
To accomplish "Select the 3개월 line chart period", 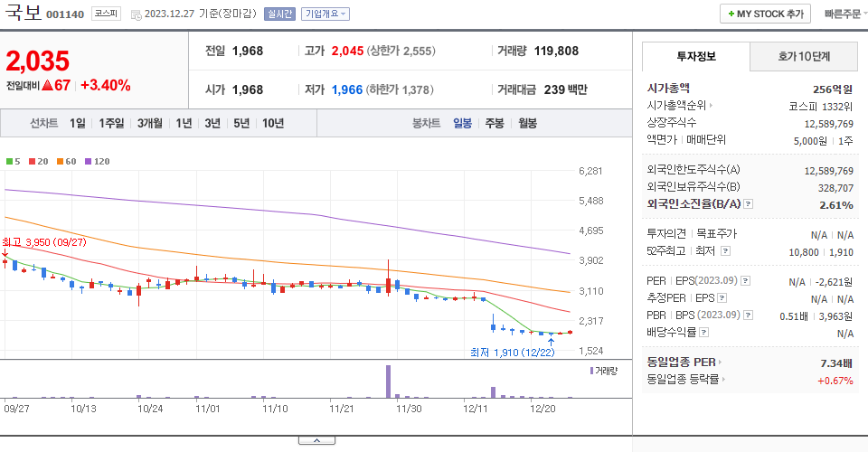I will click(x=149, y=123).
